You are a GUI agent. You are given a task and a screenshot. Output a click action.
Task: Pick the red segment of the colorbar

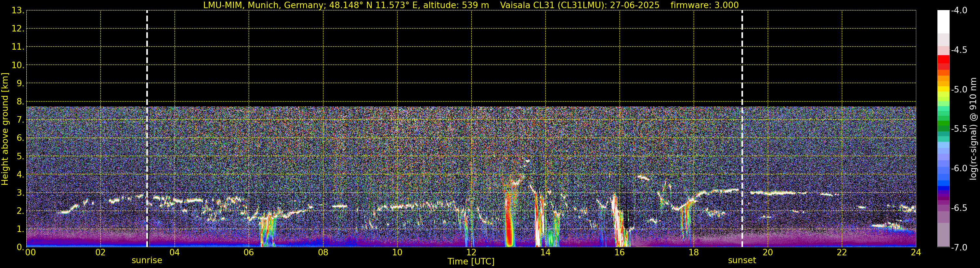click(x=944, y=60)
